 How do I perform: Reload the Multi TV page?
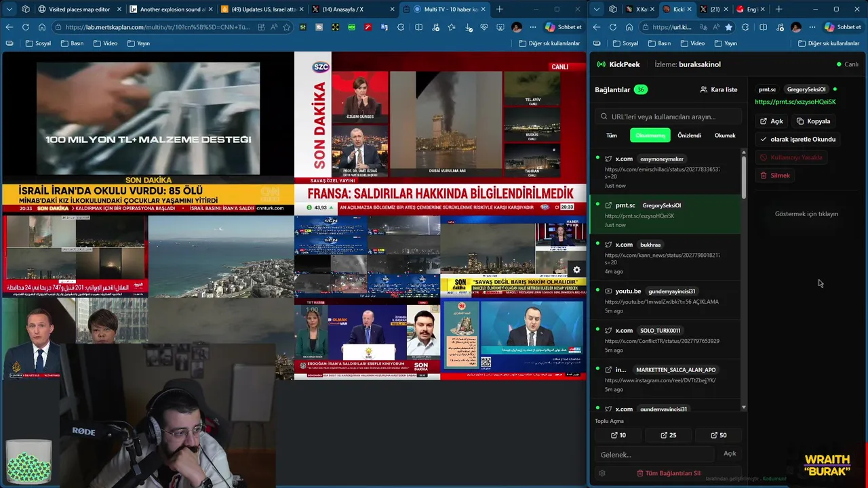pyautogui.click(x=26, y=27)
